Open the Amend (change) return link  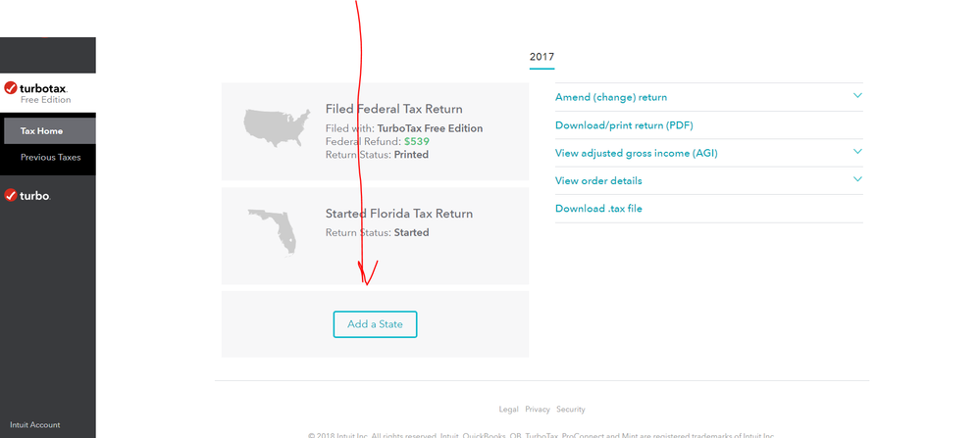point(611,97)
